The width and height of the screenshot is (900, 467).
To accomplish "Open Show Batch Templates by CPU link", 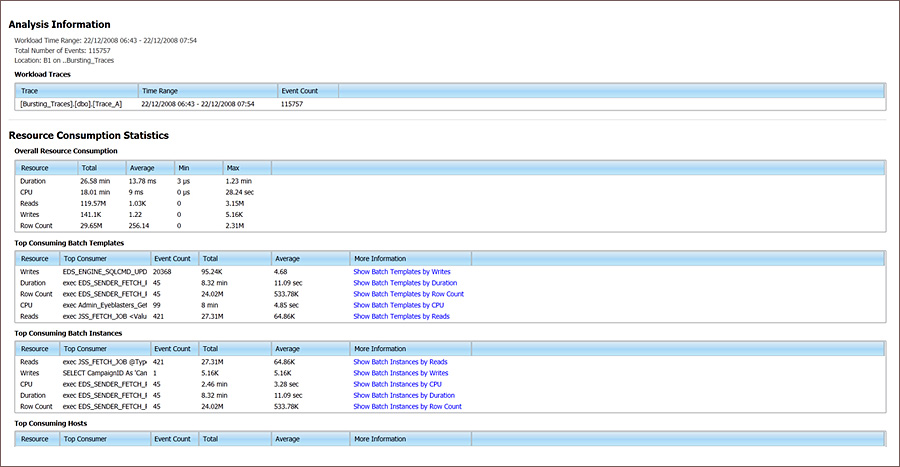I will (x=398, y=305).
